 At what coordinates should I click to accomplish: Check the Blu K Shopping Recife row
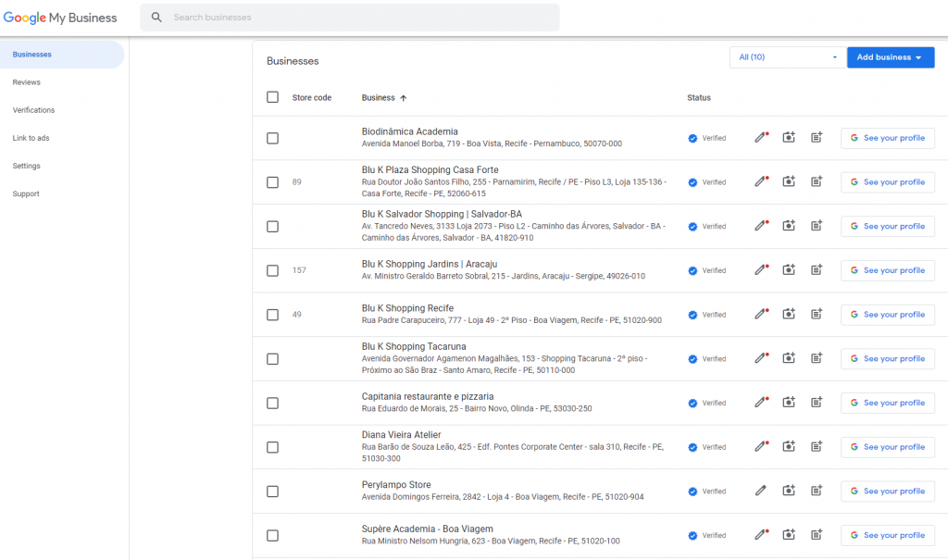(273, 315)
